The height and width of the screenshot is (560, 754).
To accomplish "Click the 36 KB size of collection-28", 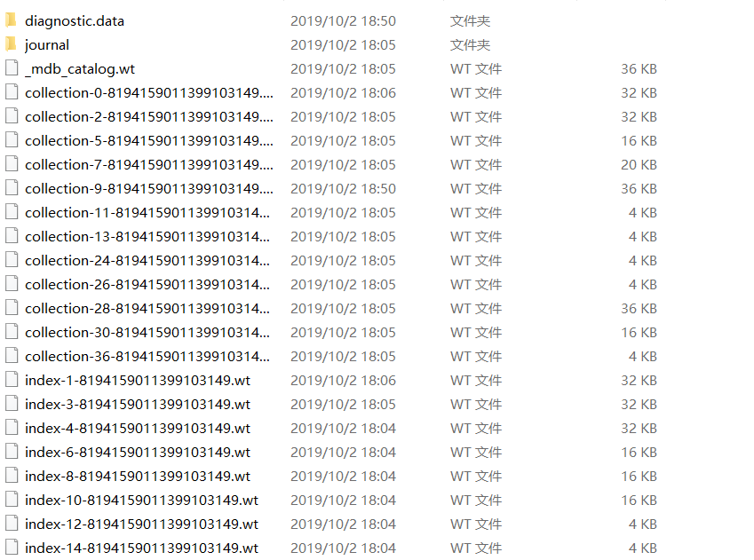I will point(639,309).
